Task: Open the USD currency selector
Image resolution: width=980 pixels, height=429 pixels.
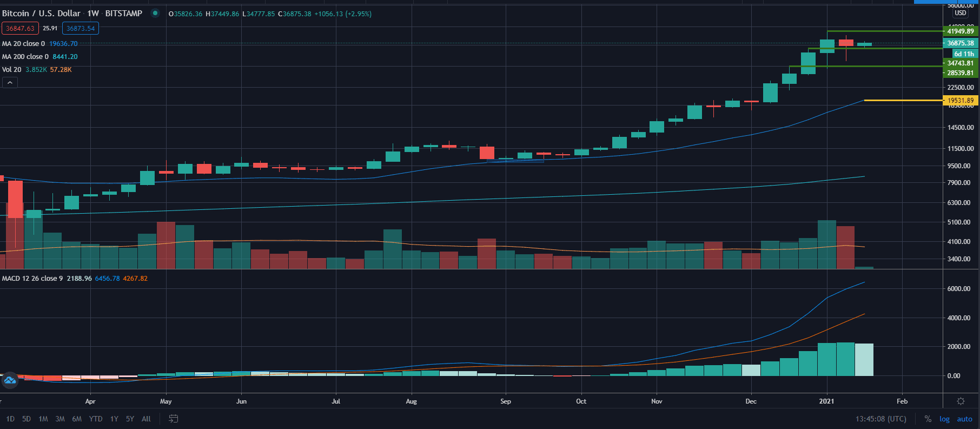Action: (x=960, y=13)
